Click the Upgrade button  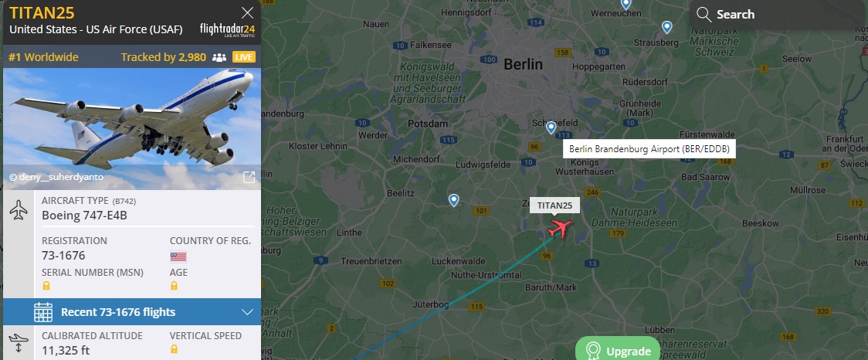pyautogui.click(x=618, y=349)
